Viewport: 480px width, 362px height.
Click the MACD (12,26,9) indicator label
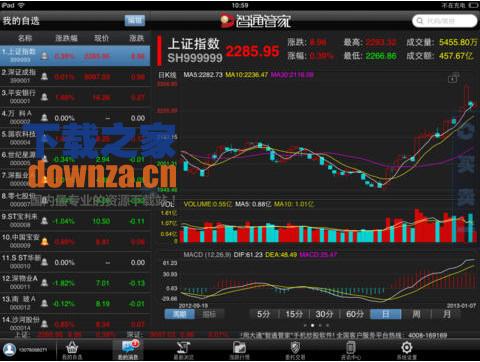click(x=207, y=255)
